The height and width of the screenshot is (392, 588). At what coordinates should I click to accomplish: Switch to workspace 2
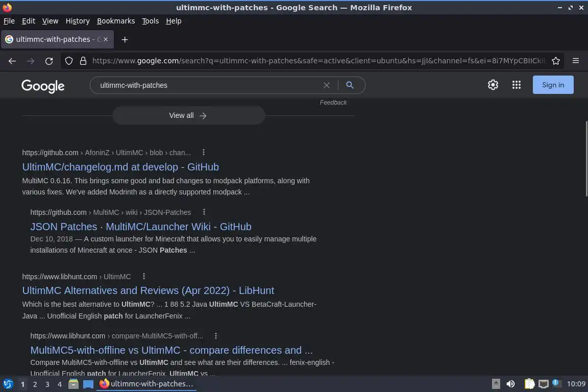[35, 384]
